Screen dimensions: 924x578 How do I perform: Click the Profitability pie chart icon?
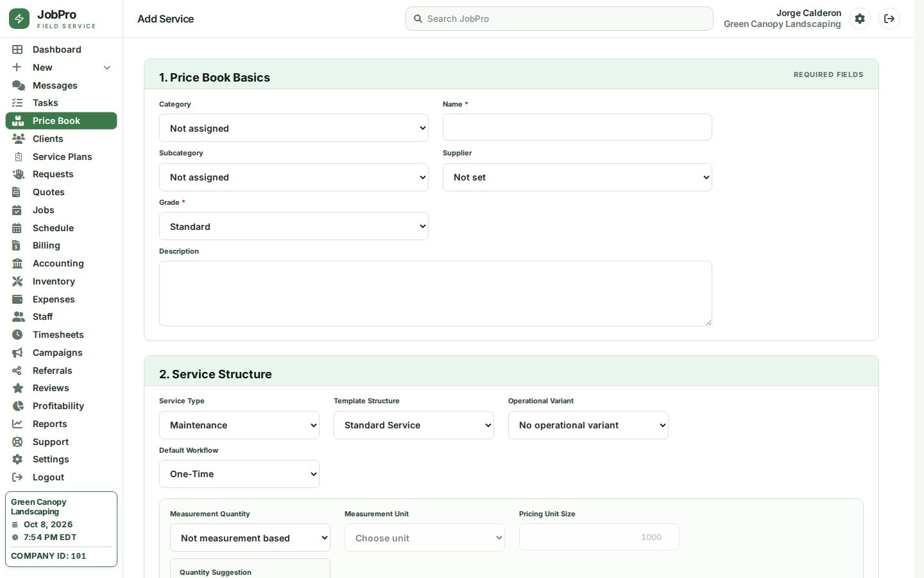point(18,406)
